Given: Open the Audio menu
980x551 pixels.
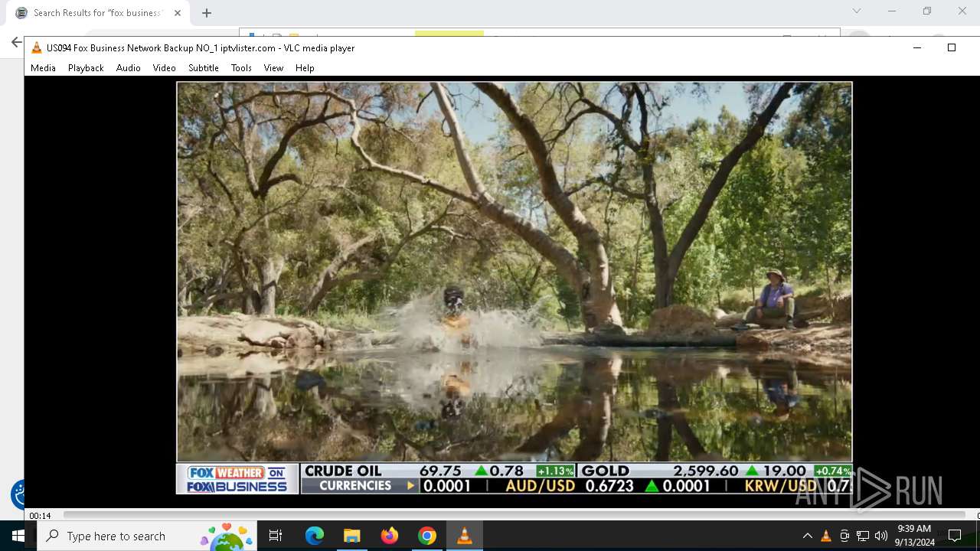Looking at the screenshot, I should (128, 68).
